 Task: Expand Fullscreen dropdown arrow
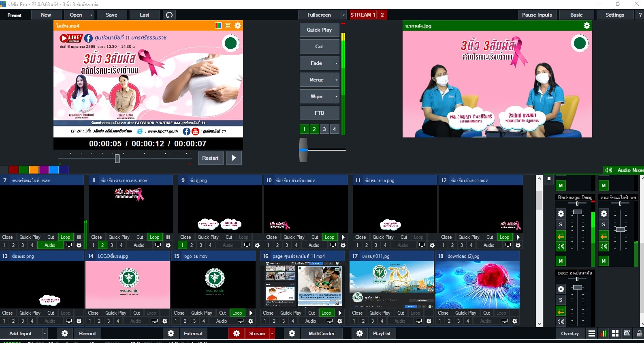(x=344, y=15)
